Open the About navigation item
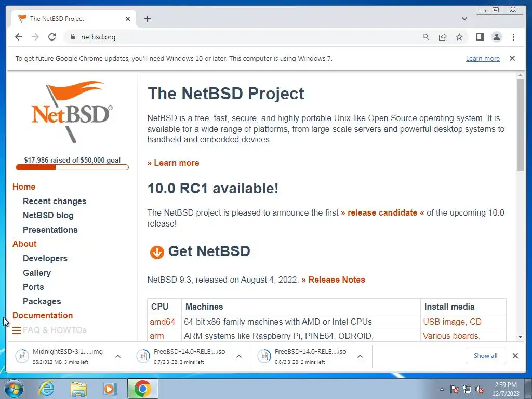The height and width of the screenshot is (399, 532). pos(24,244)
